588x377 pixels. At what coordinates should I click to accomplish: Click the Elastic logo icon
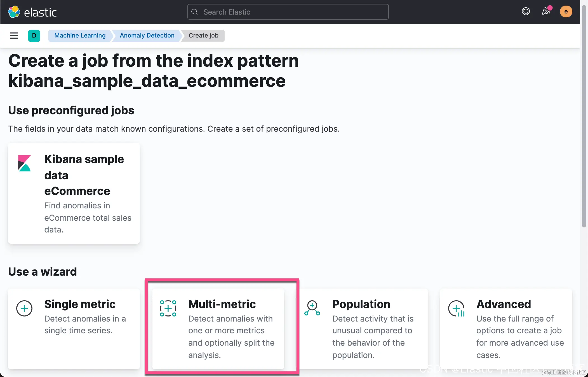pos(14,12)
